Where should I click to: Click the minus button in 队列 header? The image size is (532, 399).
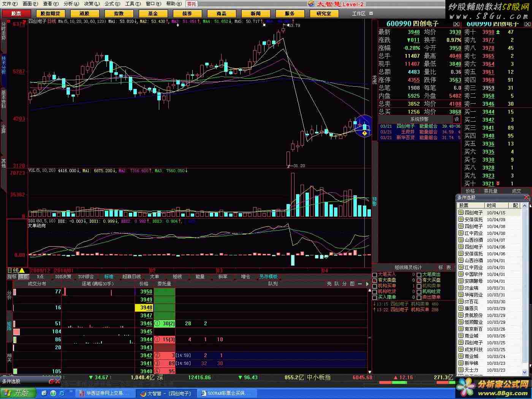tap(360, 284)
